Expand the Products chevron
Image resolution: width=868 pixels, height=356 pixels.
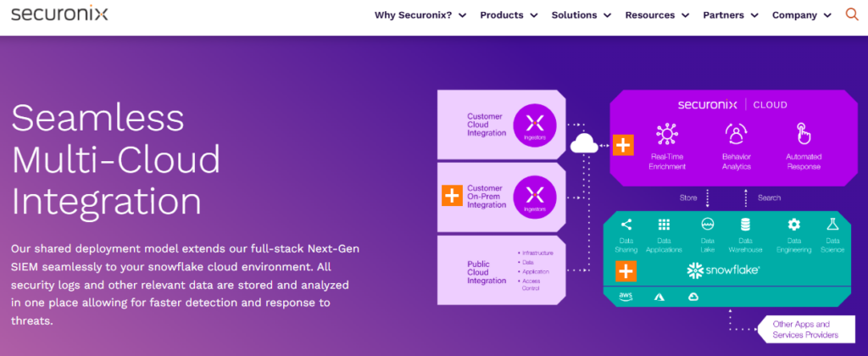click(x=534, y=15)
